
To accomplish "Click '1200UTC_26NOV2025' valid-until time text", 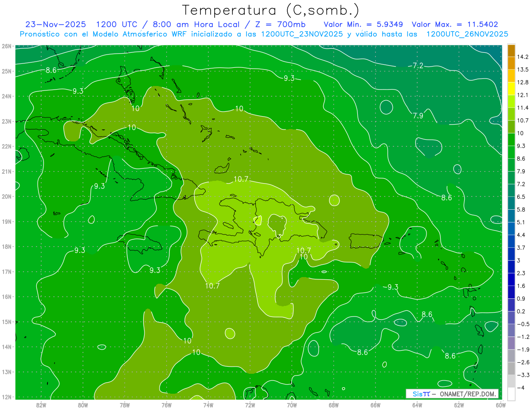I will click(467, 34).
